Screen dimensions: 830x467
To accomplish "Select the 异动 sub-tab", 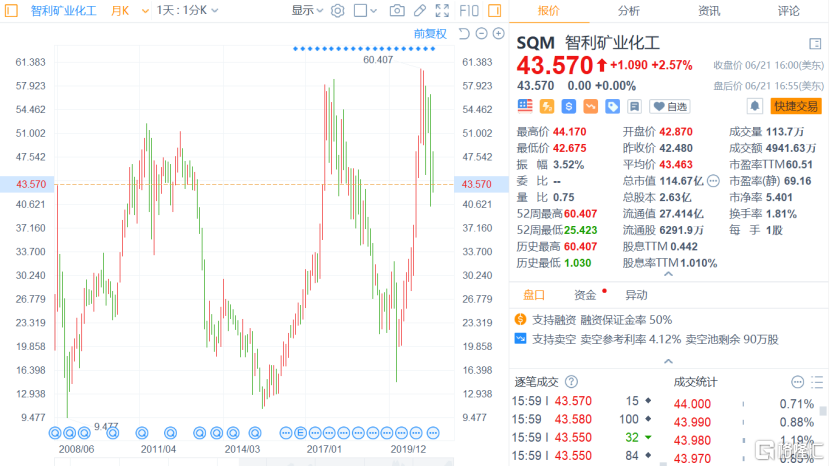I will 636,295.
